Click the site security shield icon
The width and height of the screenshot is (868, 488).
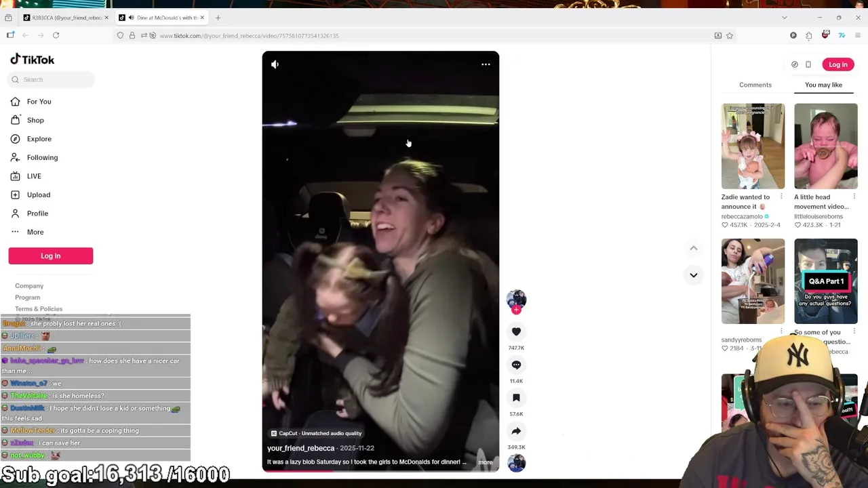[x=120, y=35]
